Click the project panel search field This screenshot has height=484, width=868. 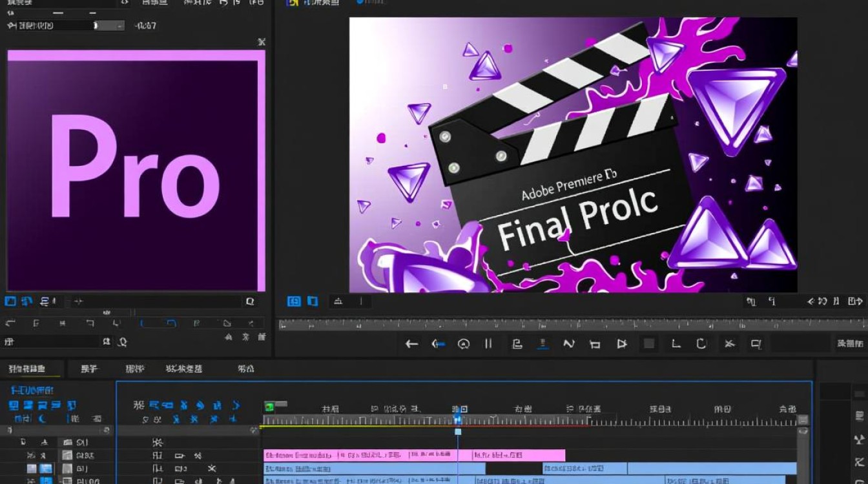click(x=52, y=341)
